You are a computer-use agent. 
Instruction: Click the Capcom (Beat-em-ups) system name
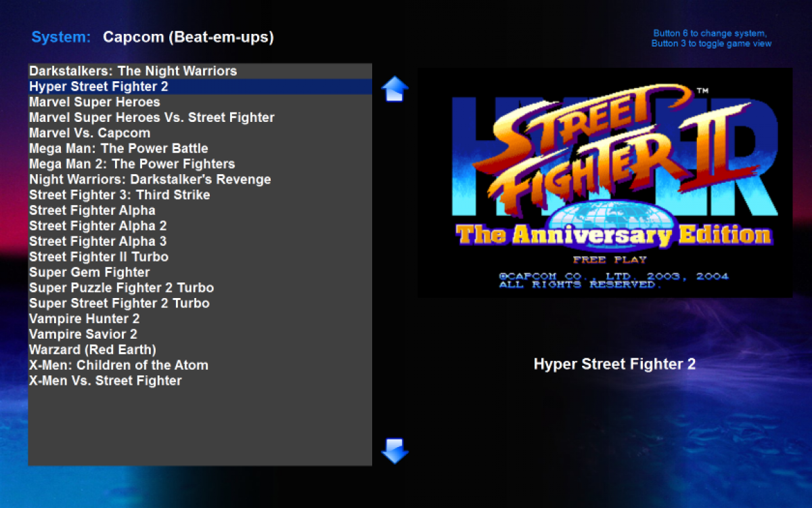pos(188,37)
